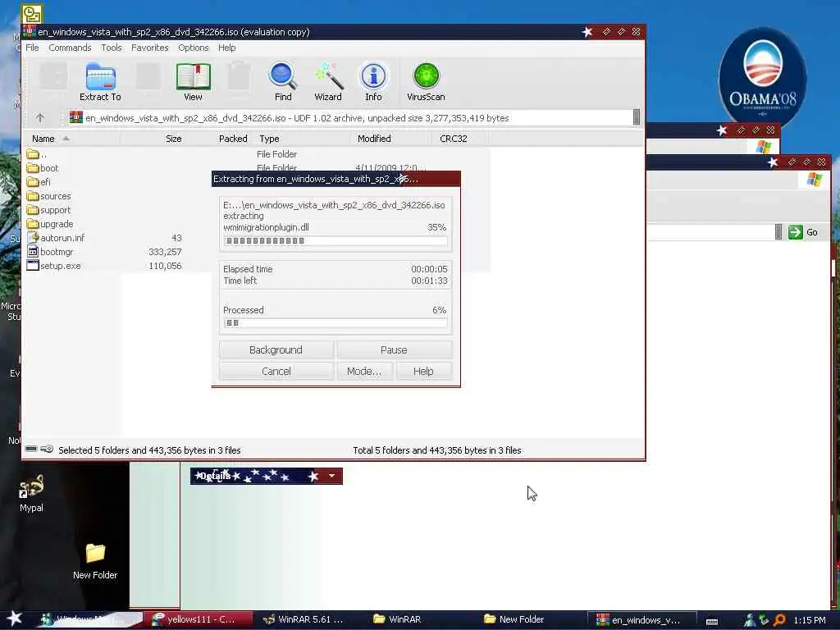Open the View book icon
The image size is (840, 630).
(x=193, y=76)
